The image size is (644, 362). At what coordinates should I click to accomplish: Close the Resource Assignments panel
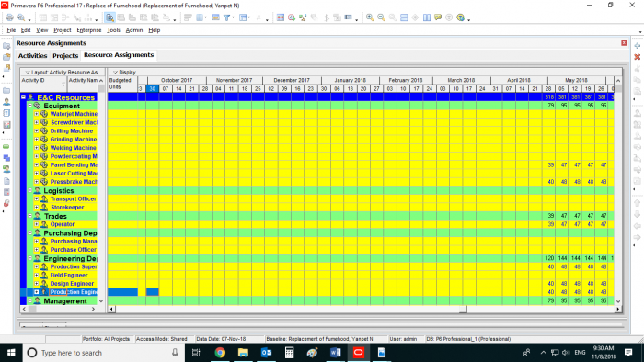point(624,43)
